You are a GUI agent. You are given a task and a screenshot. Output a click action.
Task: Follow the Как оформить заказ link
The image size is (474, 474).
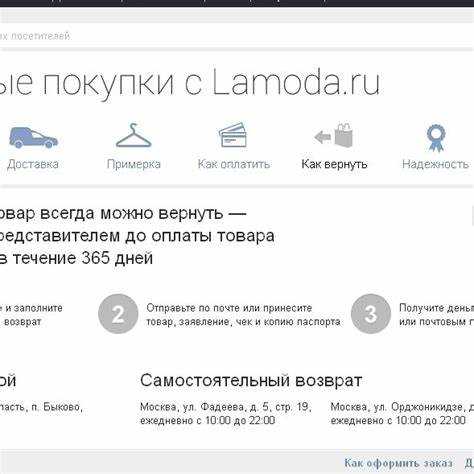click(x=398, y=463)
